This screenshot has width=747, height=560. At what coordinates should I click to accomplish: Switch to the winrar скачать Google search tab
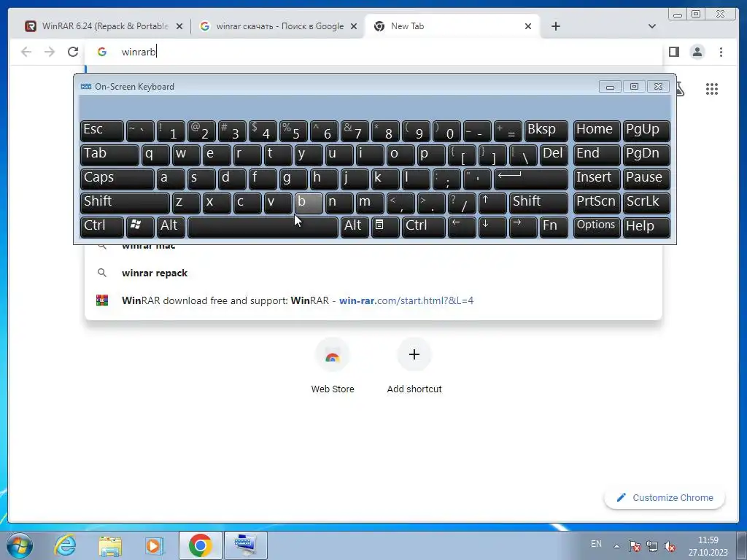pos(278,26)
